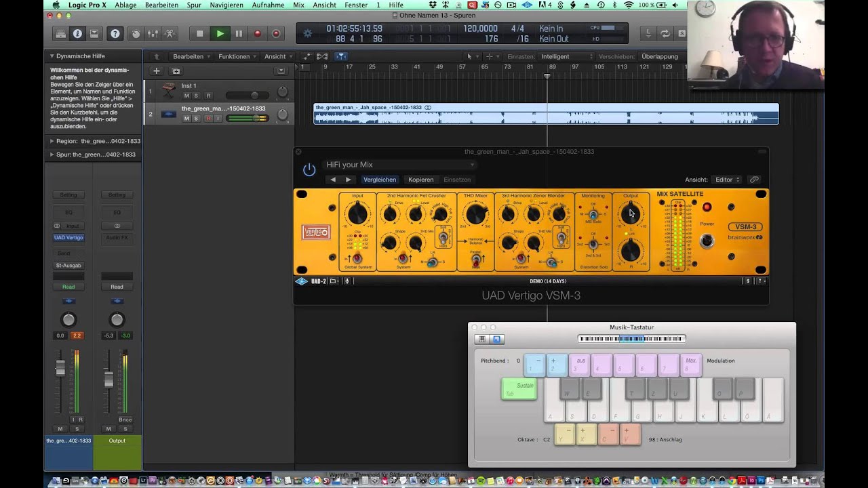Viewport: 868px width, 488px height.
Task: Start playback with the green Play button
Action: coord(220,33)
